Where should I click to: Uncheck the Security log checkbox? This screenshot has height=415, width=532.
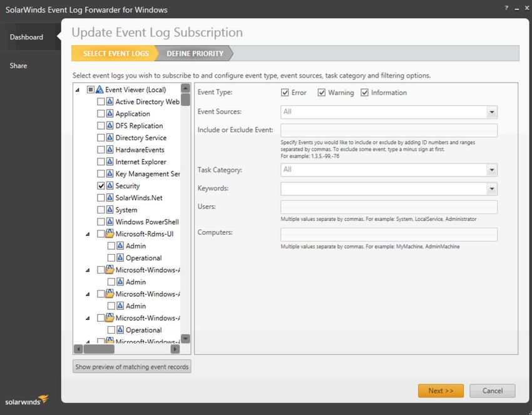[101, 186]
